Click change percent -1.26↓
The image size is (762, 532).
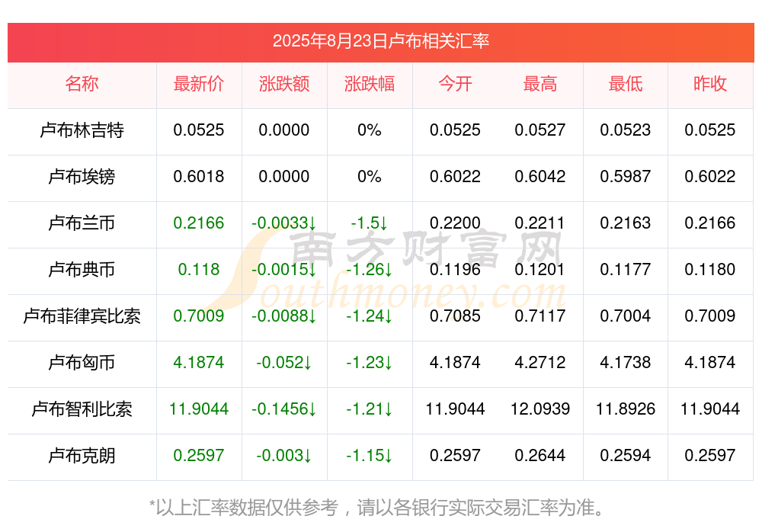[370, 269]
